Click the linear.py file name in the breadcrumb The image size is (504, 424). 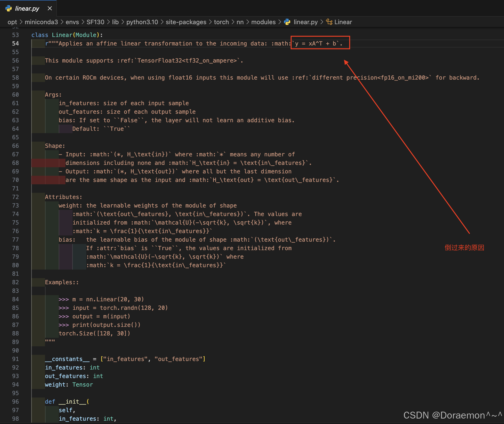point(305,22)
